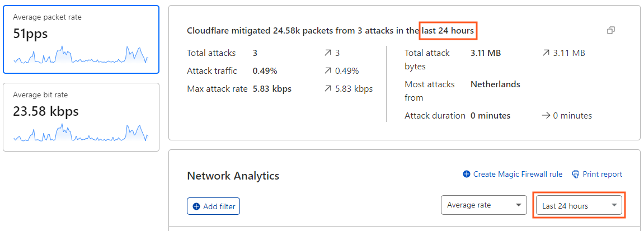Click the Print report link

pyautogui.click(x=602, y=175)
